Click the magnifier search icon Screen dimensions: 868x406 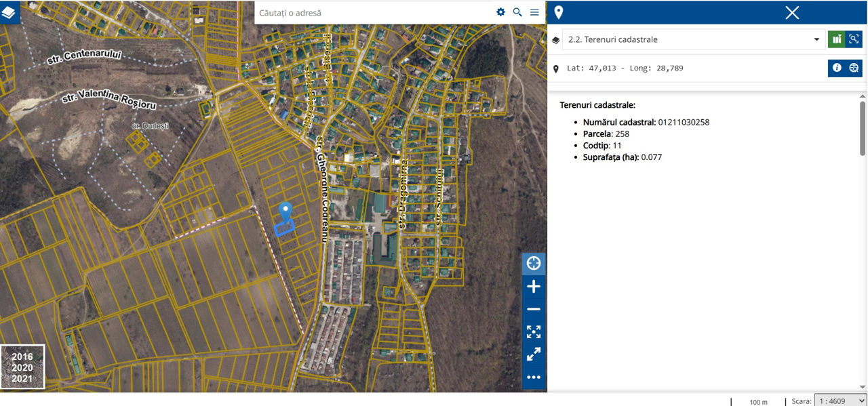(517, 12)
